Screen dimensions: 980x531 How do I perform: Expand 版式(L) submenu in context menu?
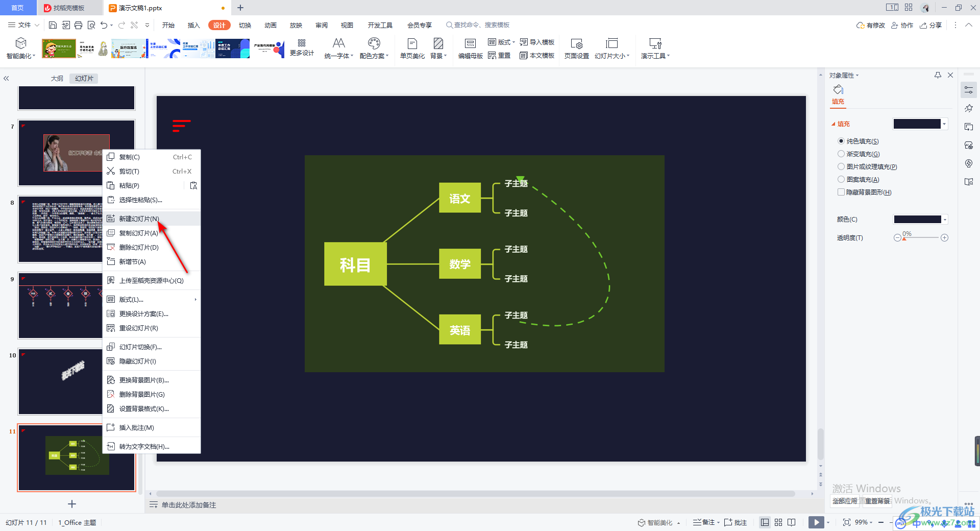pyautogui.click(x=152, y=300)
